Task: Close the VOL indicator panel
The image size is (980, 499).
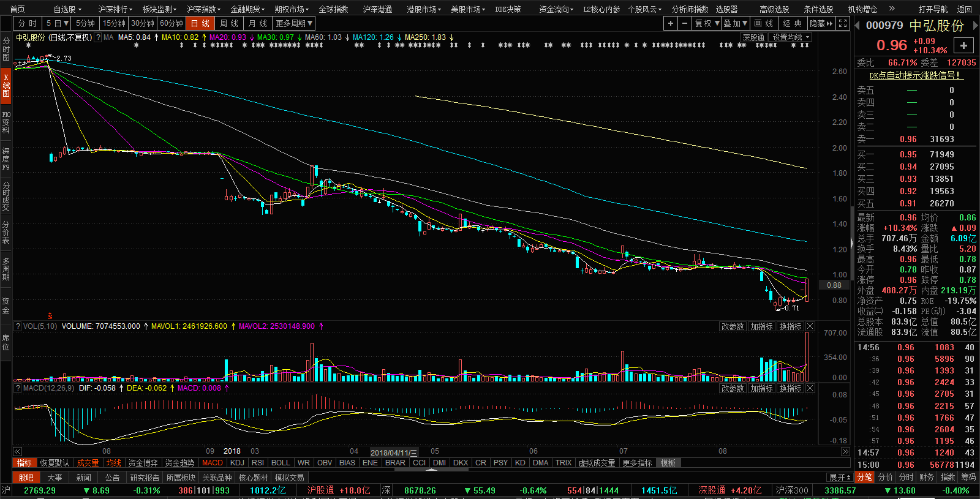Action: pos(810,326)
